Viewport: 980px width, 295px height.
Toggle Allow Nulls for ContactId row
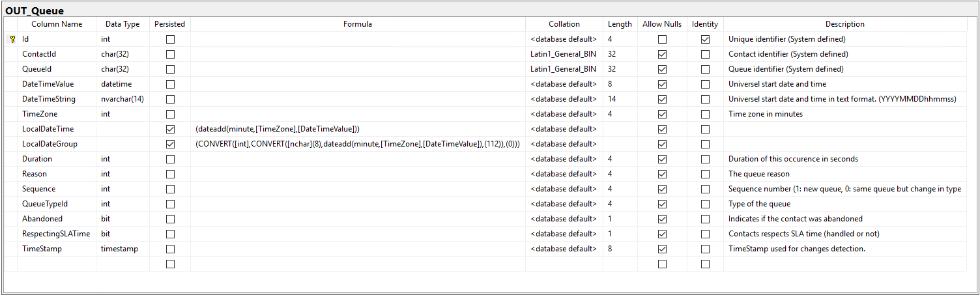click(x=662, y=54)
